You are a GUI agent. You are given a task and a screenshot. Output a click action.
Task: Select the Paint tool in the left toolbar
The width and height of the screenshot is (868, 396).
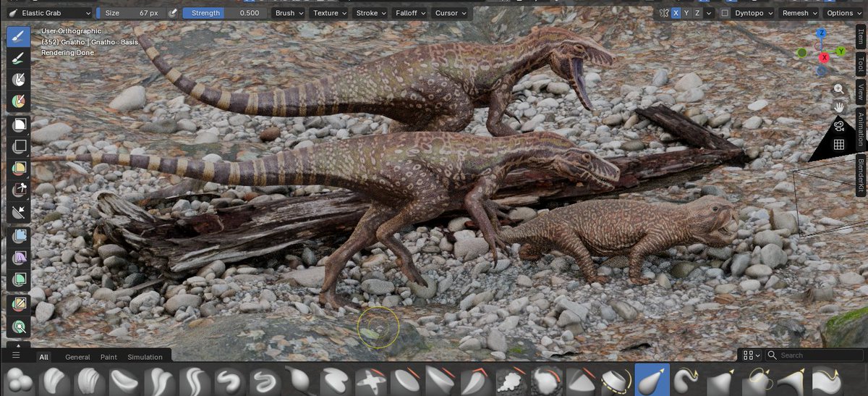(19, 58)
